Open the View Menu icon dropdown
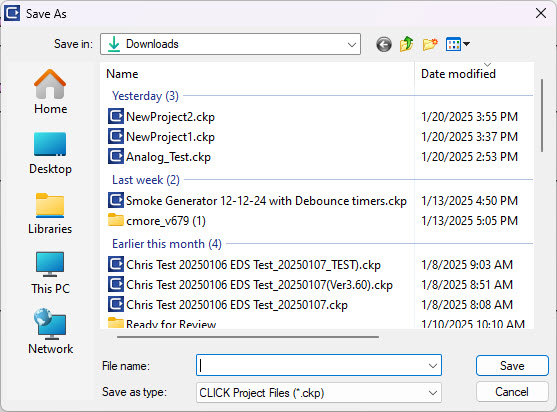The image size is (557, 412). (458, 44)
